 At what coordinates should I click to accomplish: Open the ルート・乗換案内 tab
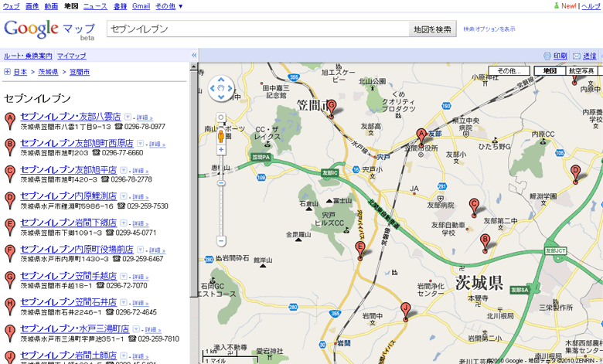tap(28, 56)
